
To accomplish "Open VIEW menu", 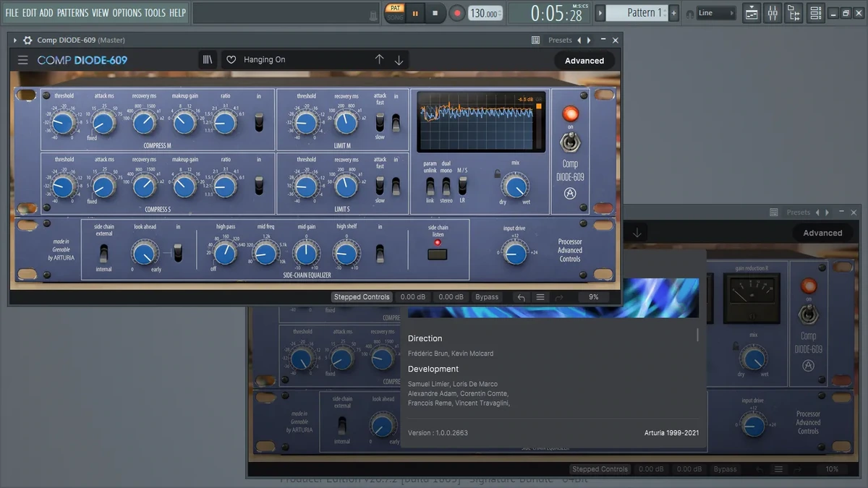I will point(101,13).
